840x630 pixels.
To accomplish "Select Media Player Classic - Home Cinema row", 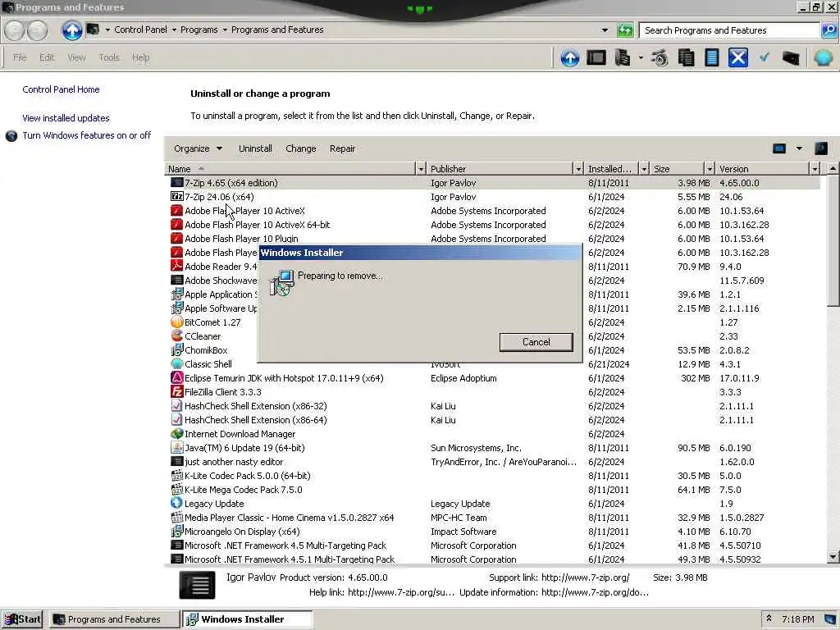I will tap(493, 518).
